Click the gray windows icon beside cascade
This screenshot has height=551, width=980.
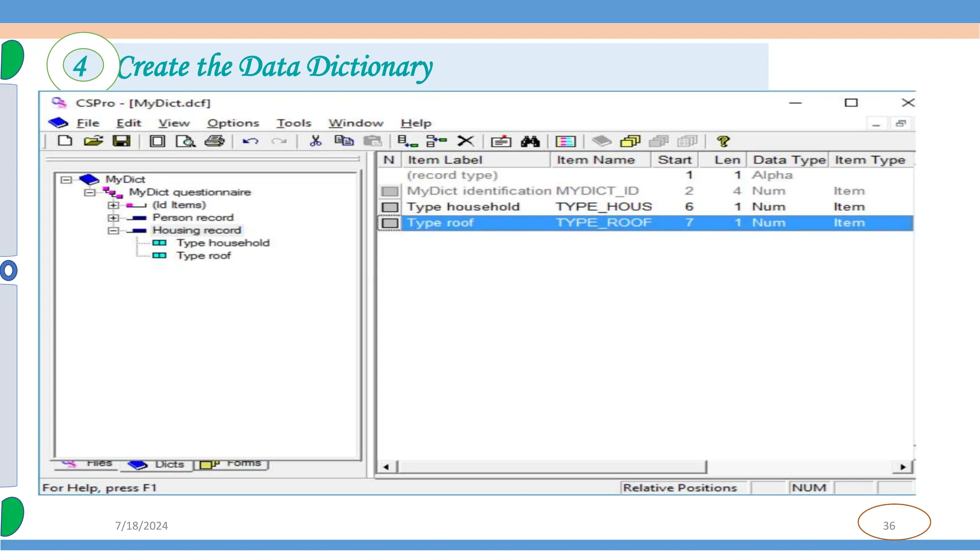pos(659,141)
